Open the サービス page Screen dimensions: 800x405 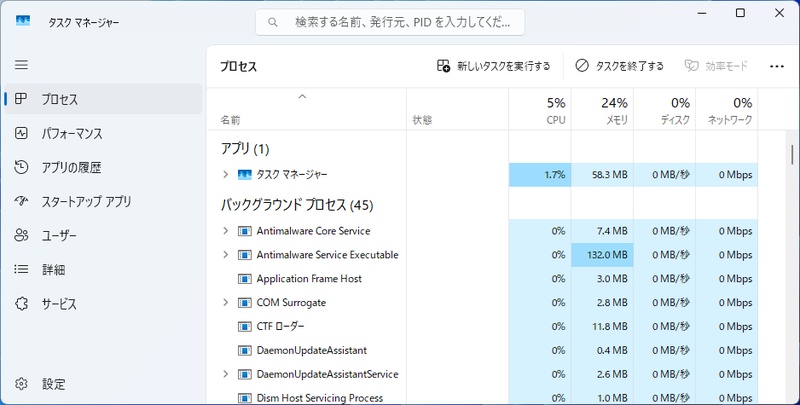(103, 303)
